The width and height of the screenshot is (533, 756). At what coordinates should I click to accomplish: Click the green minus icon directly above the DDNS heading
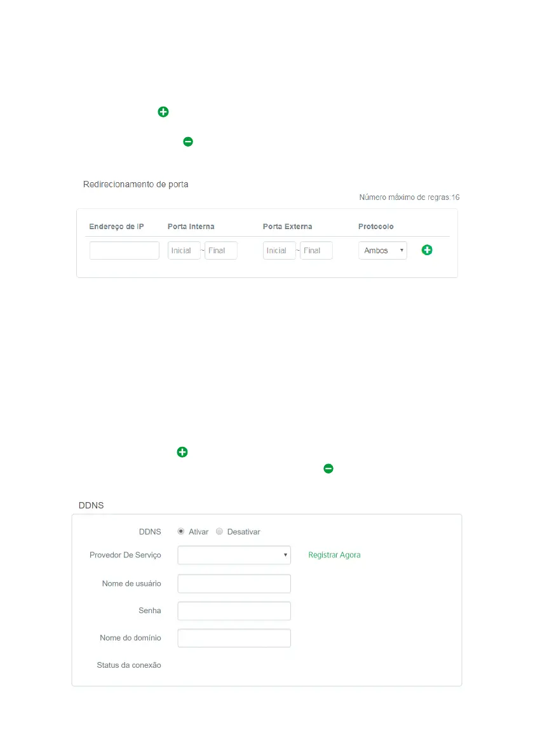(328, 468)
